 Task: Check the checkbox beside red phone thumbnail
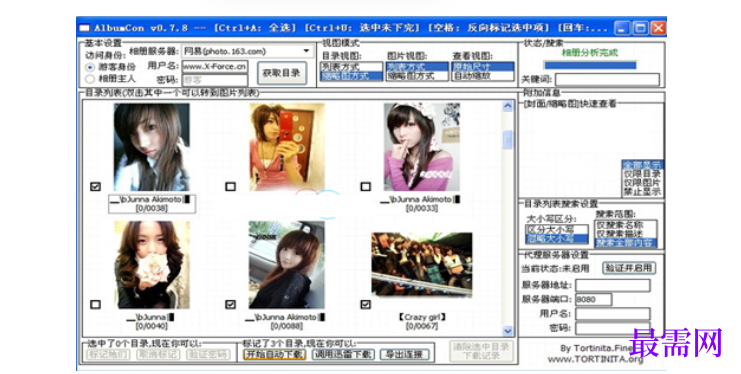231,186
